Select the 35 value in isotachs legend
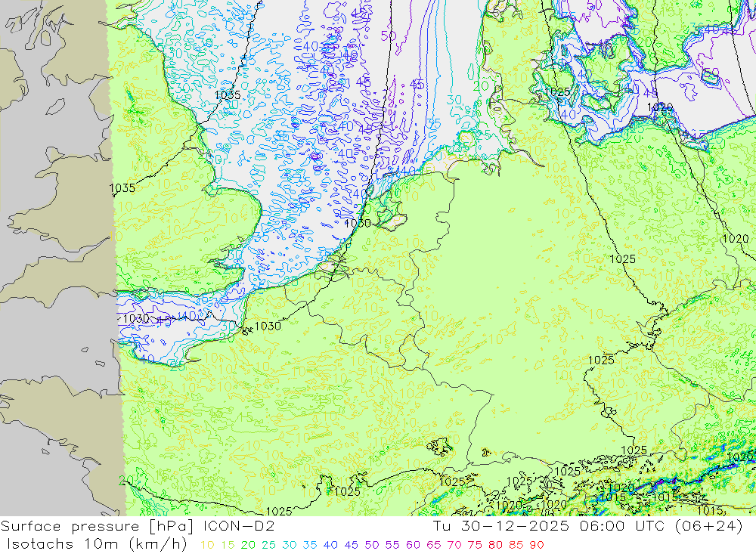Viewport: 756px width, 554px height. [x=310, y=546]
